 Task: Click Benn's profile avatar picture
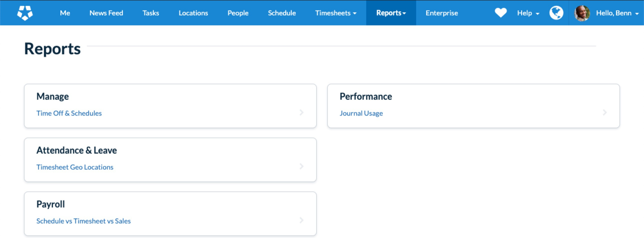pos(583,12)
